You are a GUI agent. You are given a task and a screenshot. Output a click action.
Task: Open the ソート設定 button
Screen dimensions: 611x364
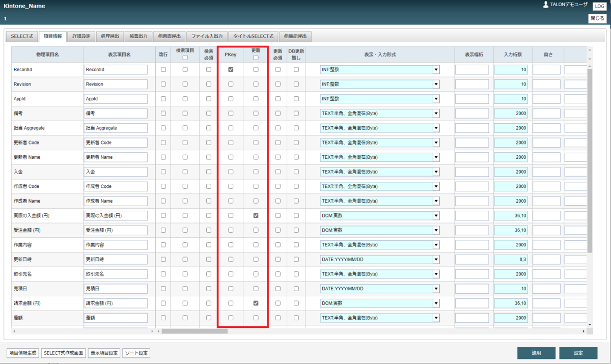coord(136,353)
